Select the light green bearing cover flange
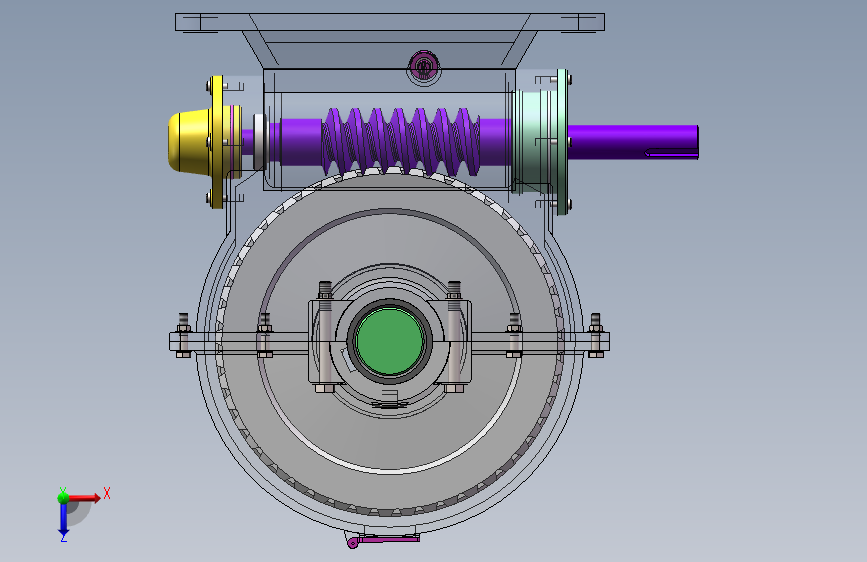867x562 pixels. coord(563,142)
